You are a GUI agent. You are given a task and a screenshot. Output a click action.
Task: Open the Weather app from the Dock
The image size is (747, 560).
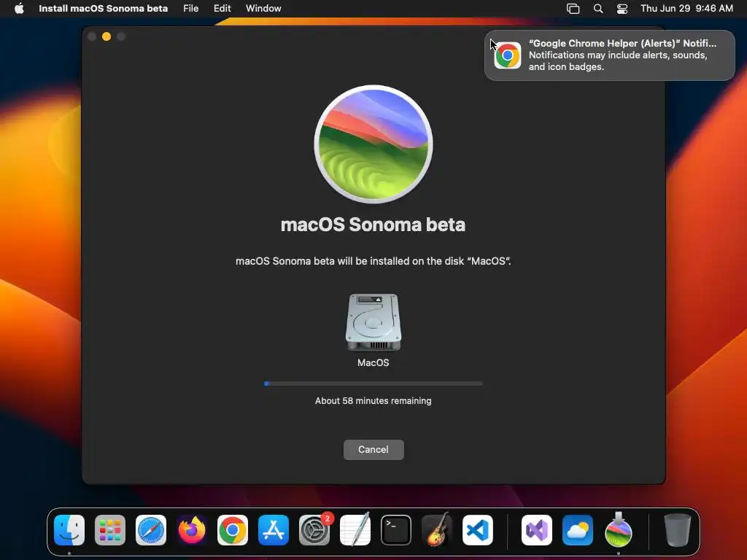tap(578, 529)
